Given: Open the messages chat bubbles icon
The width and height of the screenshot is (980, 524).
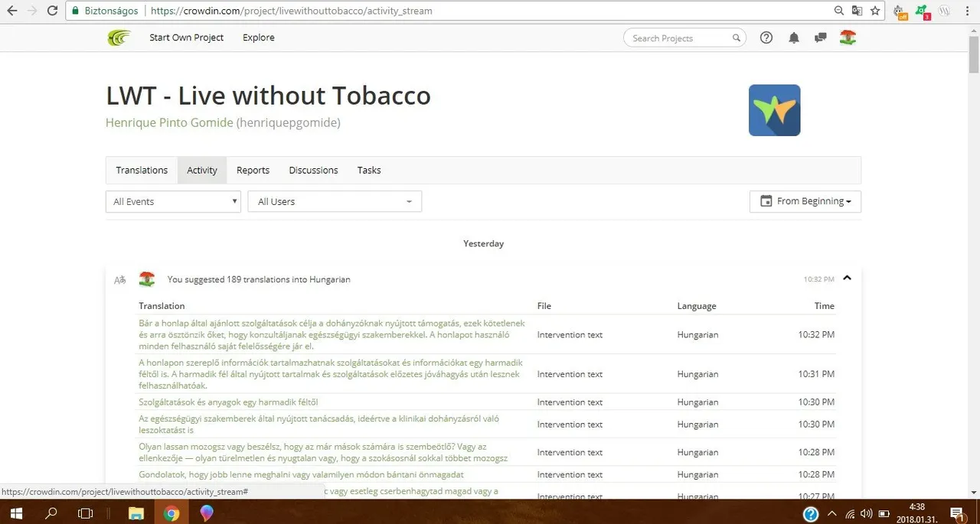Looking at the screenshot, I should tap(821, 37).
